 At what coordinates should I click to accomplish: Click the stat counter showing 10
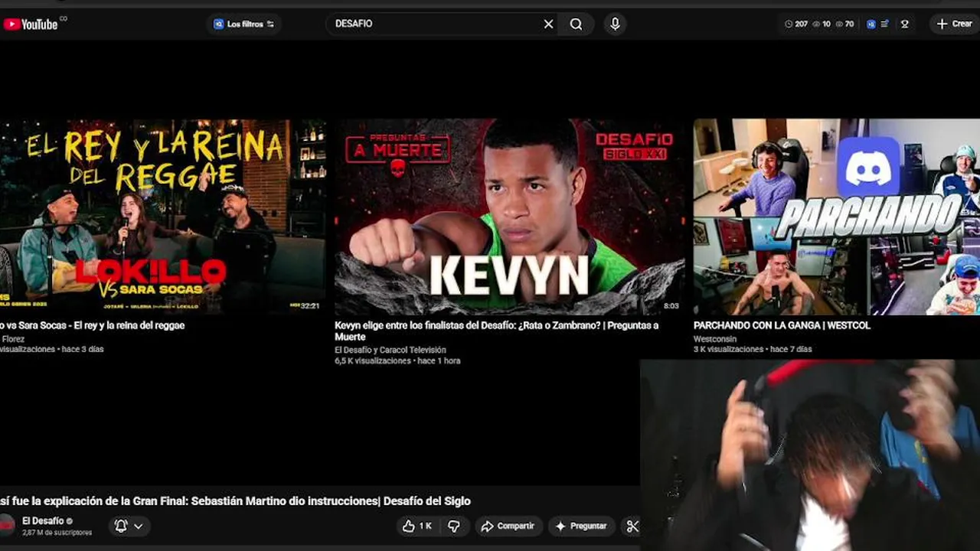pos(822,24)
